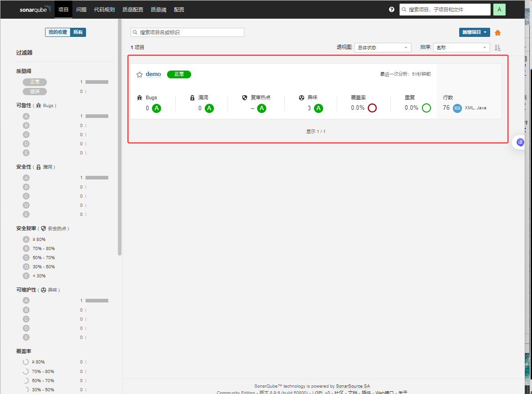Filter 覆盖率 by ≥ 80%
The height and width of the screenshot is (394, 532).
tap(34, 362)
